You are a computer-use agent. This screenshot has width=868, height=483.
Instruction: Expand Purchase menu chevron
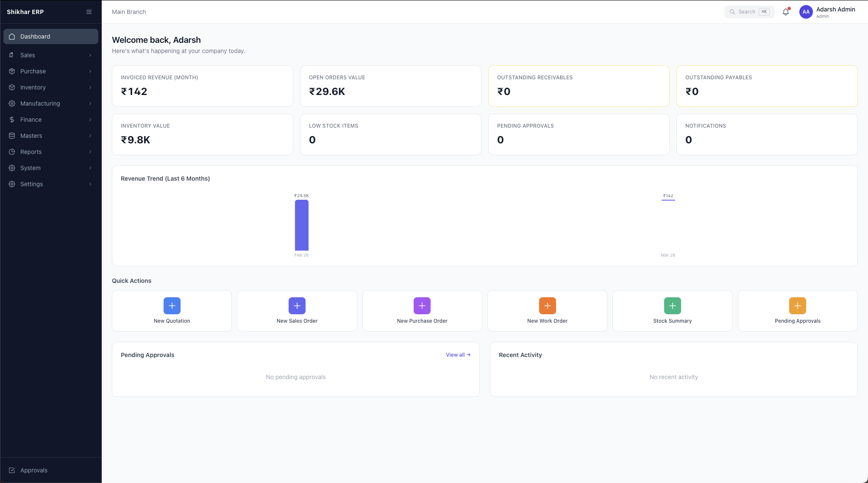coord(90,71)
